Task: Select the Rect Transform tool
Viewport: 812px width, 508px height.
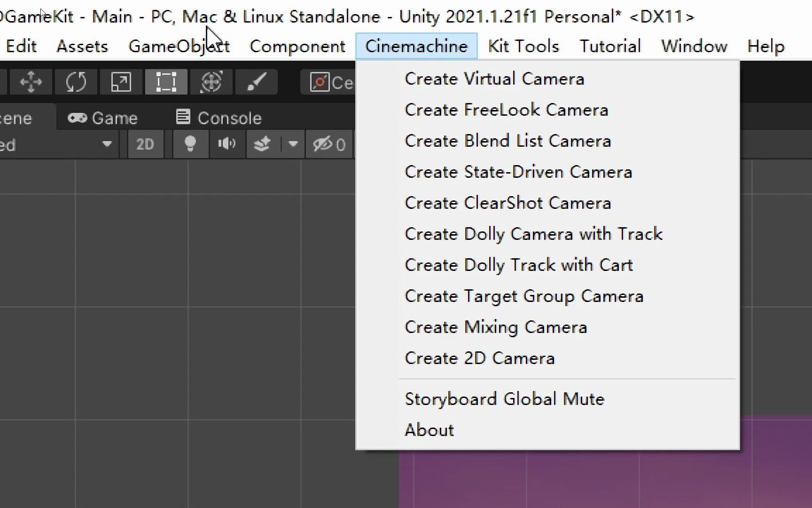Action: point(166,82)
